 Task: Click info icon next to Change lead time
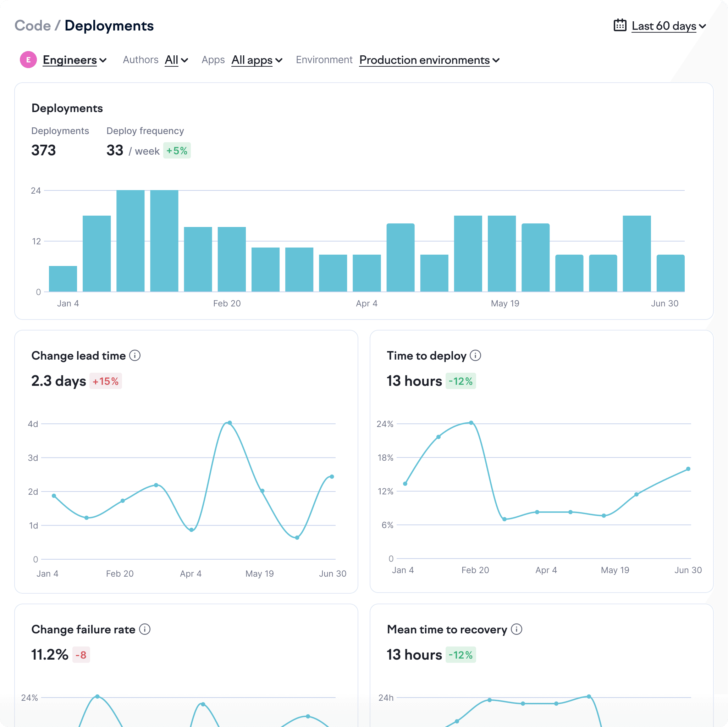135,355
